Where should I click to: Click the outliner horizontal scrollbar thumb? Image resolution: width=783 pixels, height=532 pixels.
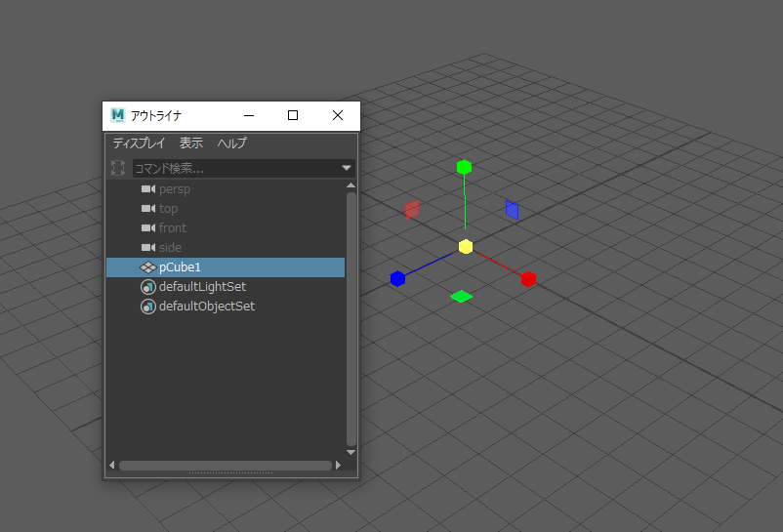226,466
